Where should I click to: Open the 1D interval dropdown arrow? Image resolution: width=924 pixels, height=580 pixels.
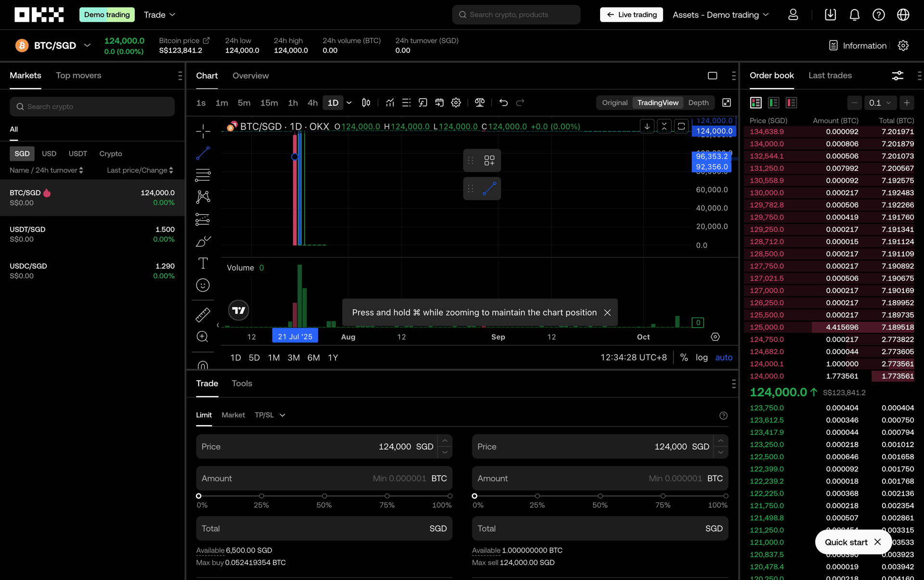point(349,103)
